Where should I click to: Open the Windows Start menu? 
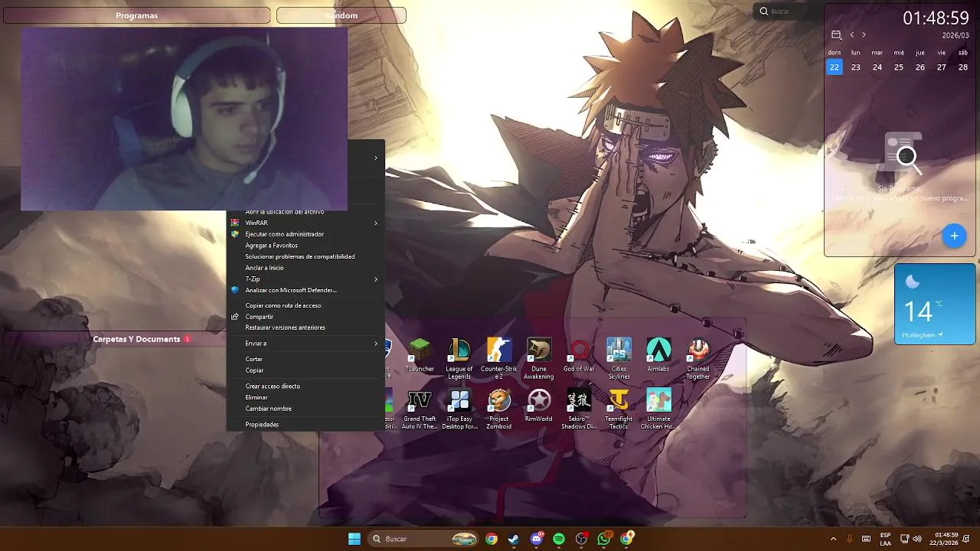pos(354,539)
